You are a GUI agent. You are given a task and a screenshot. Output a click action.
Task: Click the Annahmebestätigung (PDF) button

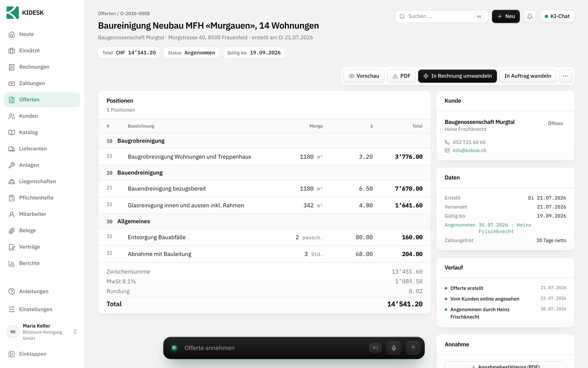click(x=505, y=365)
